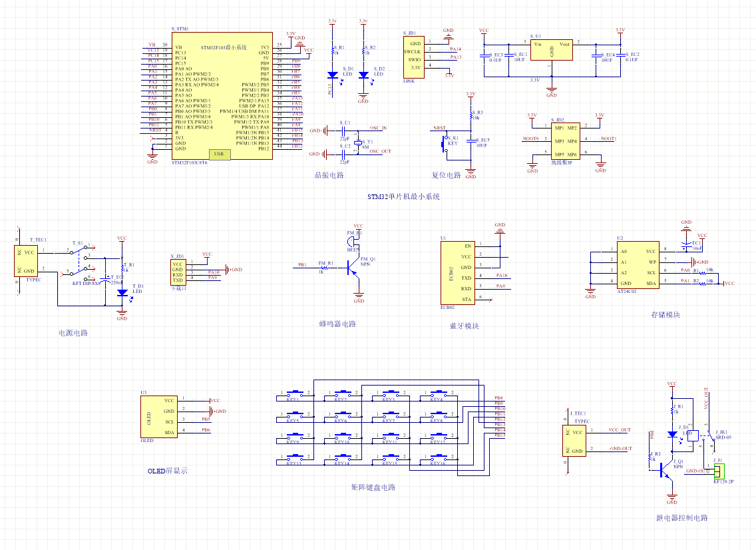Click the BOOT1 net label

pyautogui.click(x=608, y=138)
